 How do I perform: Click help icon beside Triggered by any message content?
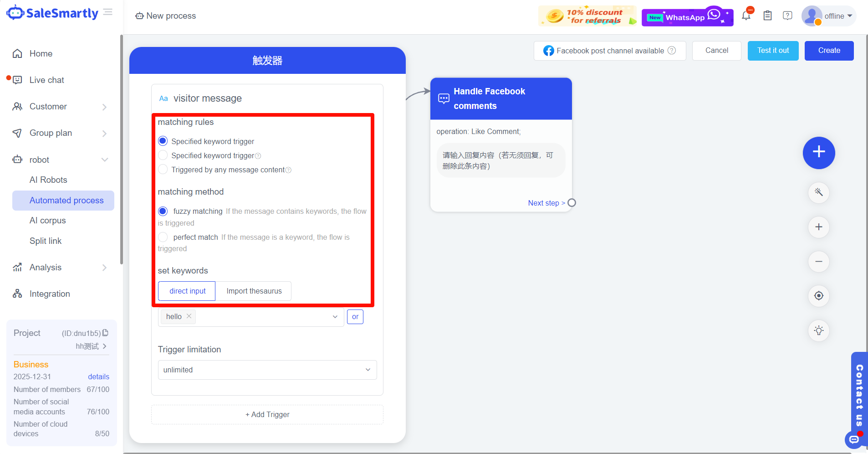(288, 170)
